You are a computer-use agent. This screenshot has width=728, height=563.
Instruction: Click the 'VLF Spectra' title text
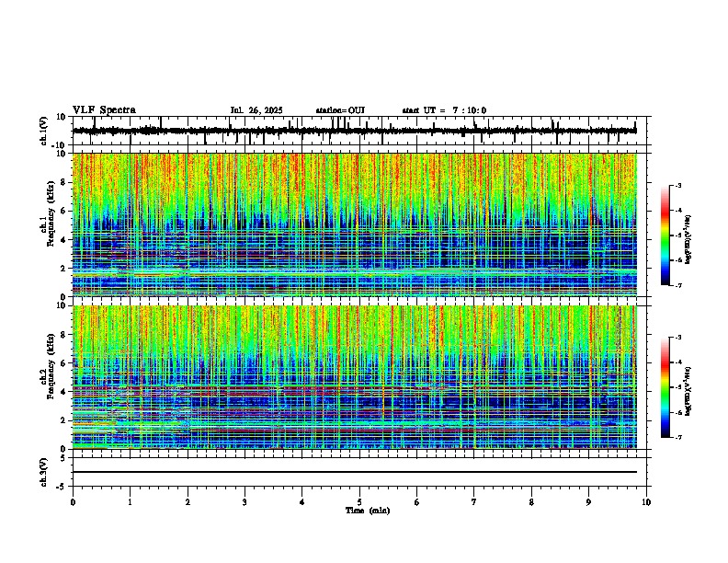pos(104,110)
